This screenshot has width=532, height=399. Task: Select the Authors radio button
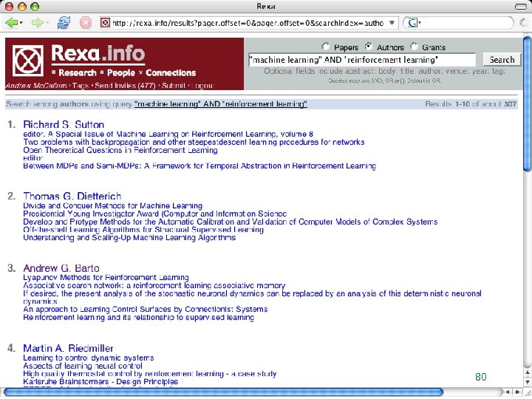point(369,47)
